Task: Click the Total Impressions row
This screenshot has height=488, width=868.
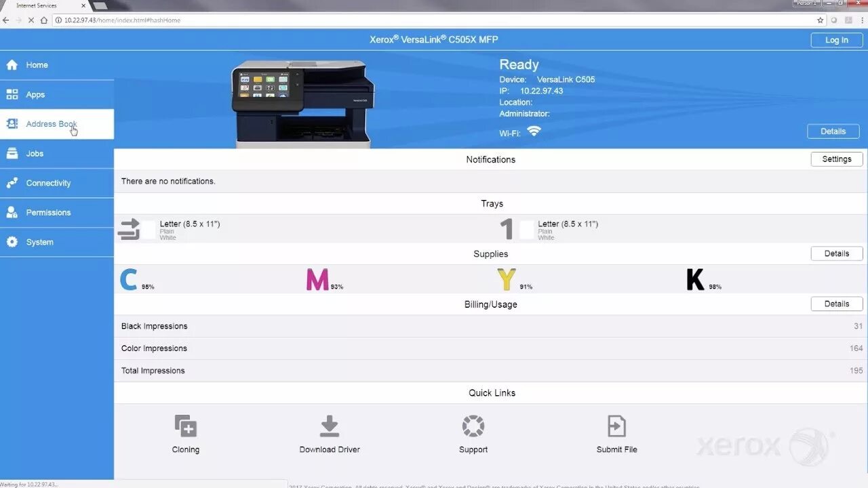Action: click(x=491, y=371)
